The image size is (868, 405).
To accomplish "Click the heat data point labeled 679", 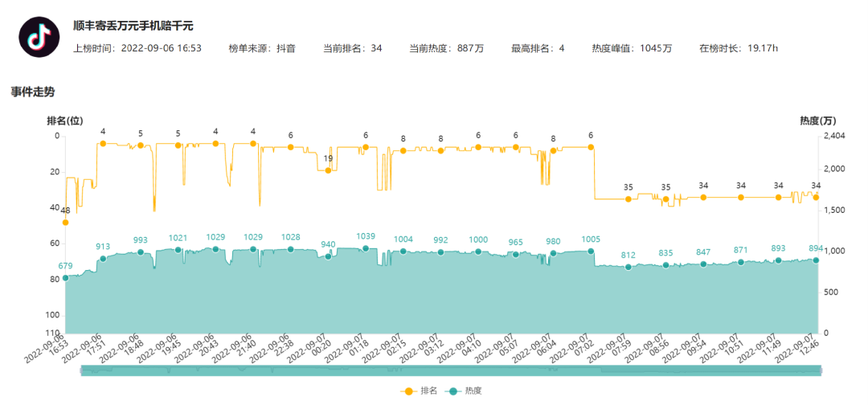I will tap(65, 277).
